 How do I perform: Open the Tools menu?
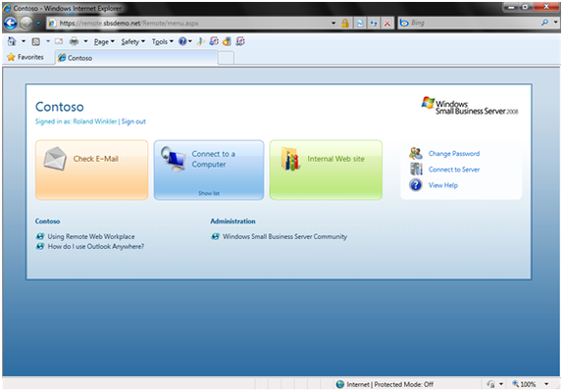click(x=162, y=42)
